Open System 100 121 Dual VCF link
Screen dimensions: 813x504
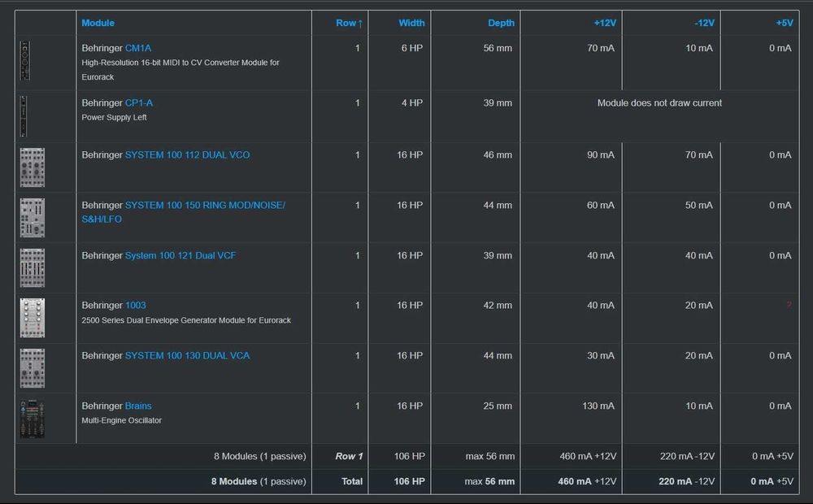click(180, 255)
